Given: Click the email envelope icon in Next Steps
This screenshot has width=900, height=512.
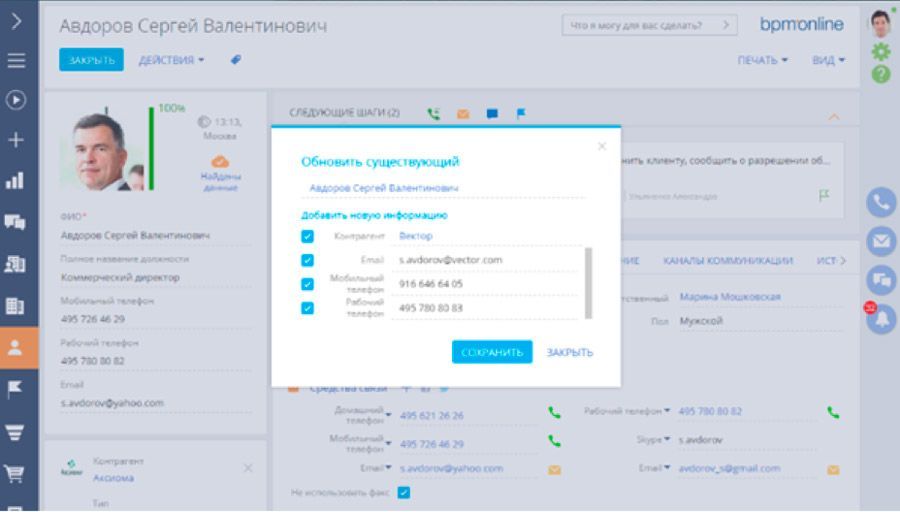Looking at the screenshot, I should 462,114.
